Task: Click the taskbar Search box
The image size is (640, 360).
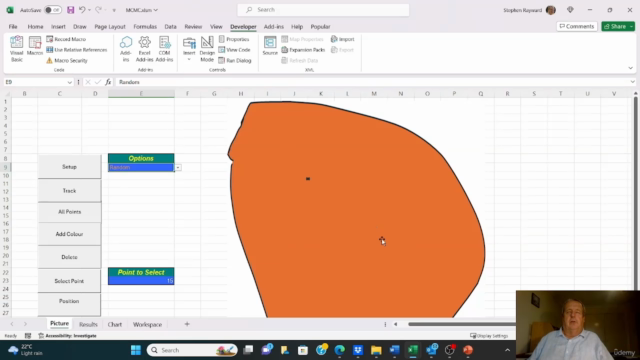Action: tap(192, 350)
